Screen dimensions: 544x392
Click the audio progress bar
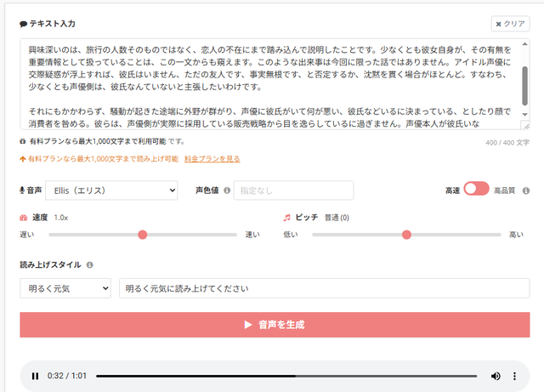286,376
